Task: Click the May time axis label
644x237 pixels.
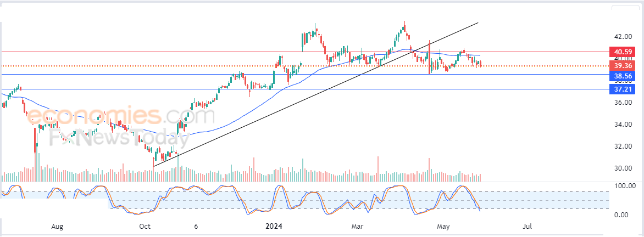Action: [443, 226]
